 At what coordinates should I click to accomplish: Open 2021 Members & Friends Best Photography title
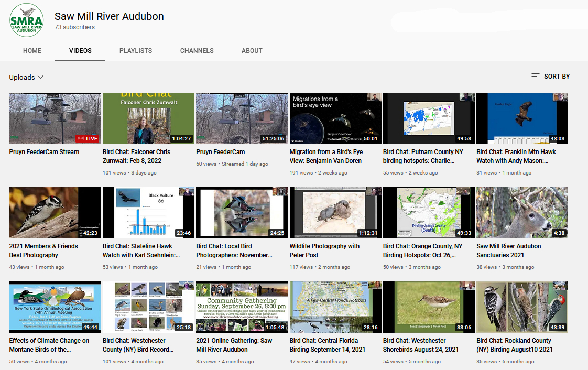[x=43, y=251]
